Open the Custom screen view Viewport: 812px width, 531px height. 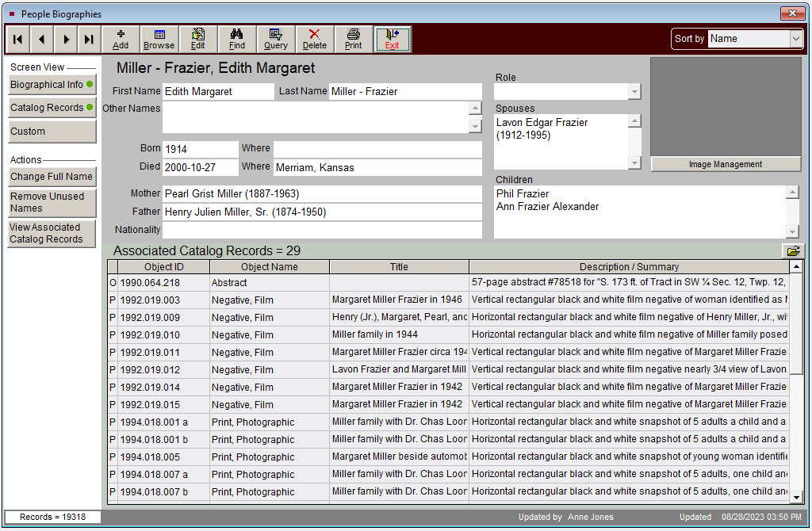point(52,132)
